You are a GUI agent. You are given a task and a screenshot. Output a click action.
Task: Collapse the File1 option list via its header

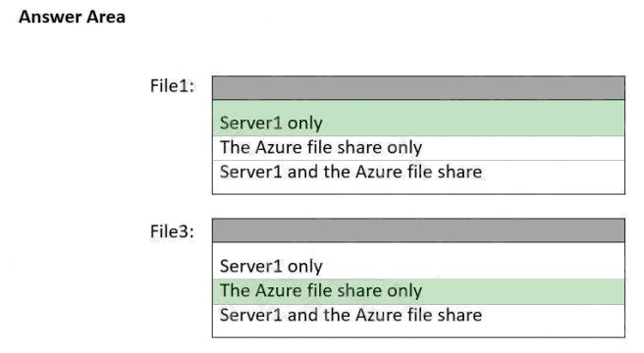pyautogui.click(x=418, y=88)
